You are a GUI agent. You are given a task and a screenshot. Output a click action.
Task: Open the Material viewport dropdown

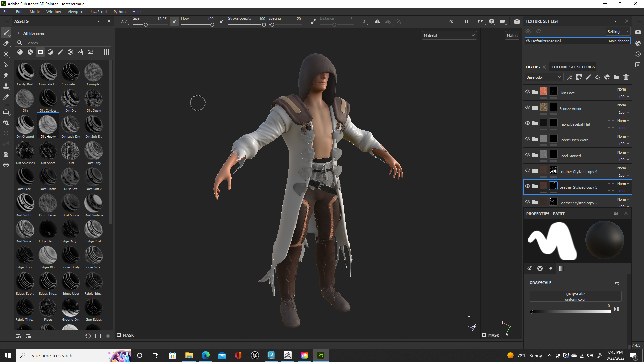449,36
